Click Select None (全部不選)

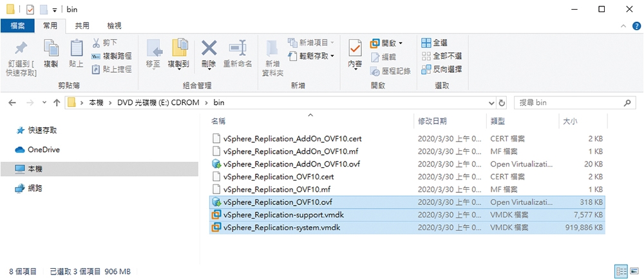[442, 56]
